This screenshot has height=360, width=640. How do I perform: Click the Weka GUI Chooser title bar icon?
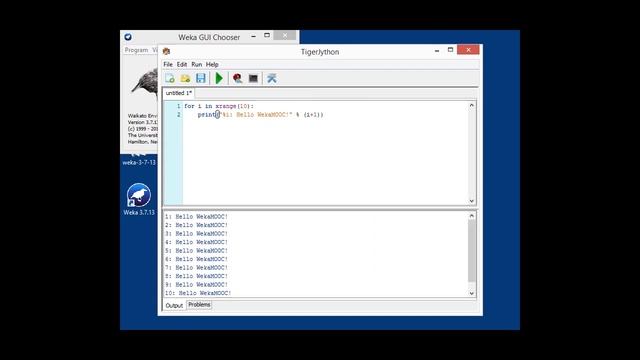tap(128, 37)
